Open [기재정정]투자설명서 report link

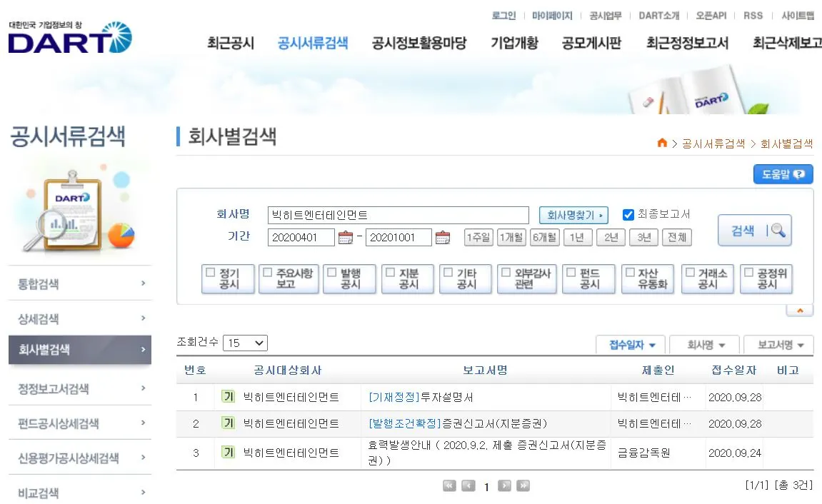pos(421,397)
